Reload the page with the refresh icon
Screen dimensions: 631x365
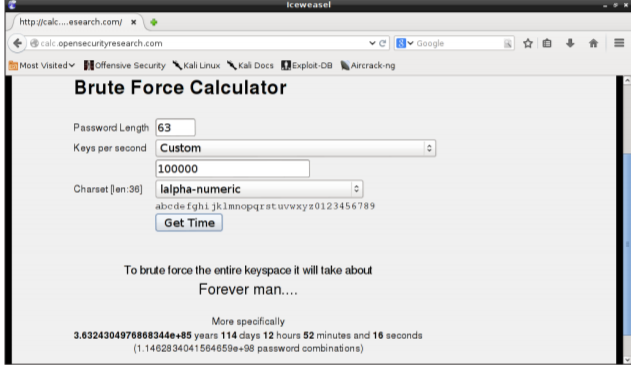[x=382, y=43]
